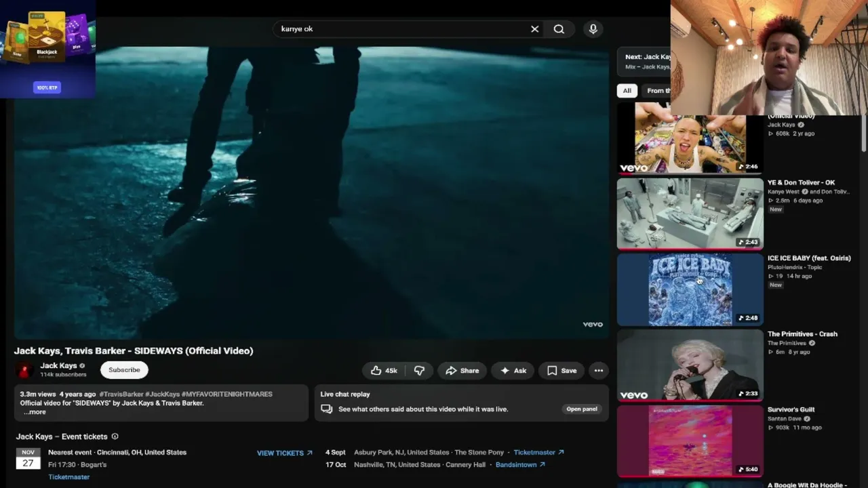The image size is (868, 488).
Task: Open the three-dot more actions menu
Action: [598, 371]
